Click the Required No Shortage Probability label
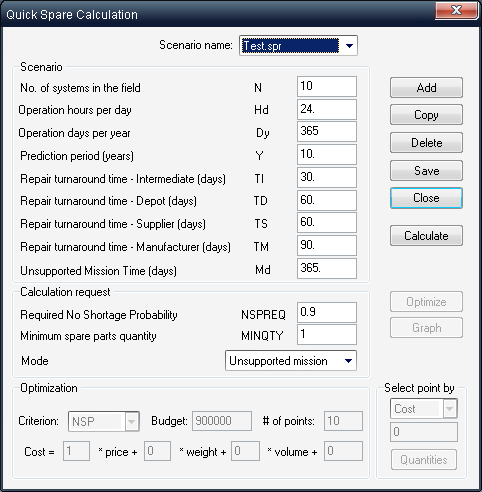 pyautogui.click(x=99, y=315)
